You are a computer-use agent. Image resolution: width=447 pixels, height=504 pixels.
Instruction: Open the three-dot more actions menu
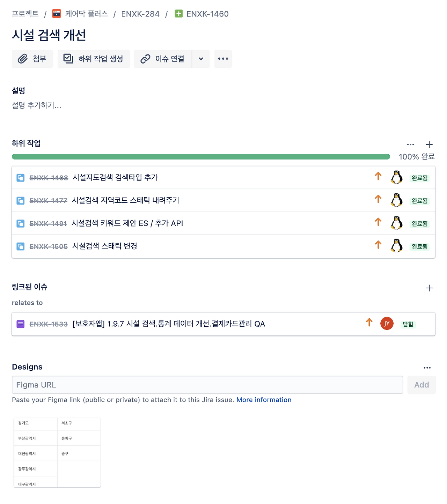click(x=223, y=59)
